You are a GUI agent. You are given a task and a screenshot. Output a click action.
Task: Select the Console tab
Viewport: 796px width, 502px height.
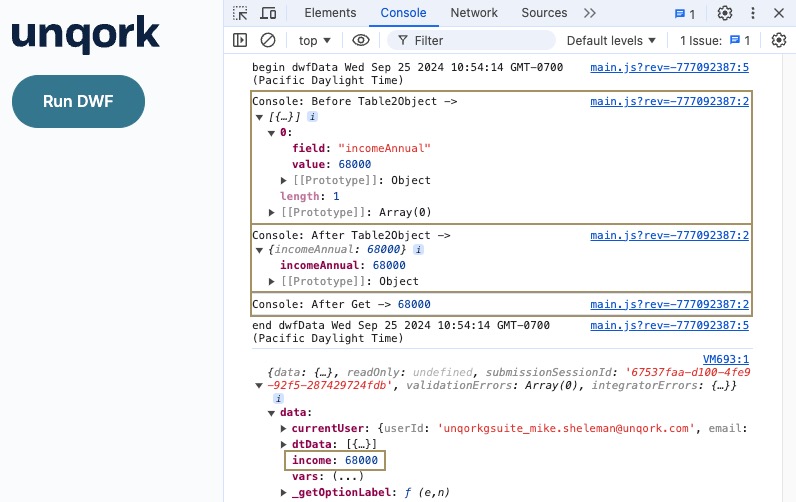pyautogui.click(x=403, y=13)
